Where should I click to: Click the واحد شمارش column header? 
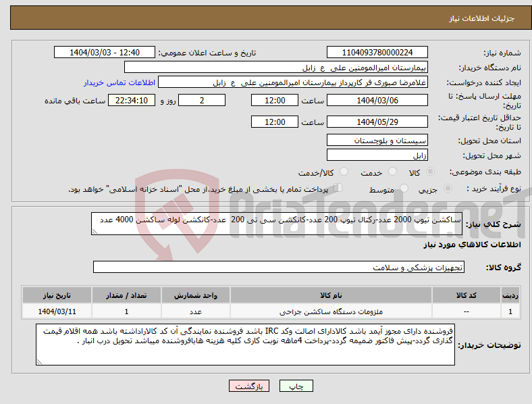(x=195, y=295)
